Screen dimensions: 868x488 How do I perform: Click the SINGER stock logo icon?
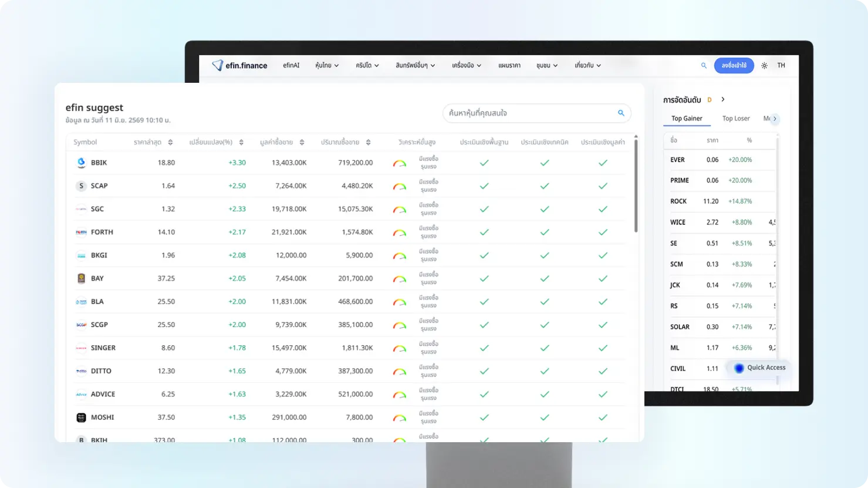coord(81,348)
